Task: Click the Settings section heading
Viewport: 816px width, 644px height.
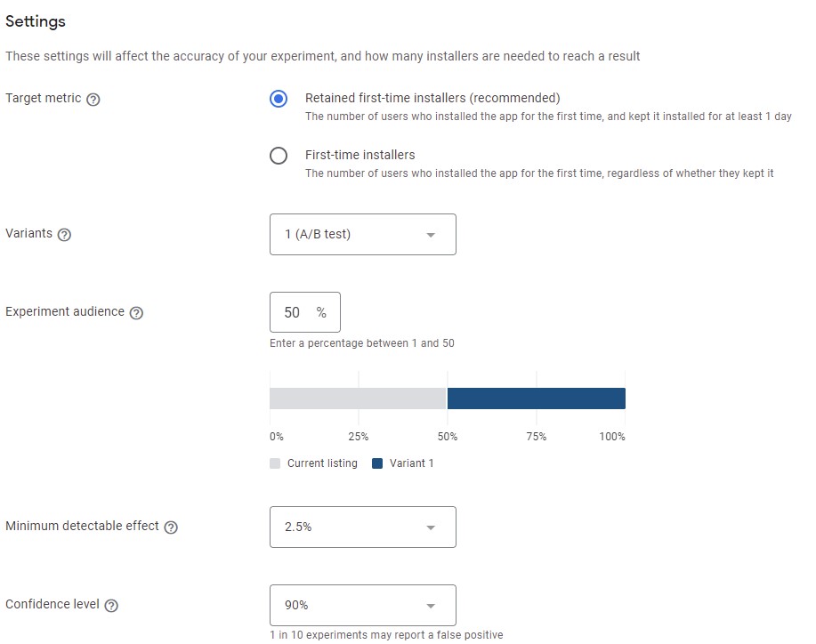Action: (x=35, y=21)
